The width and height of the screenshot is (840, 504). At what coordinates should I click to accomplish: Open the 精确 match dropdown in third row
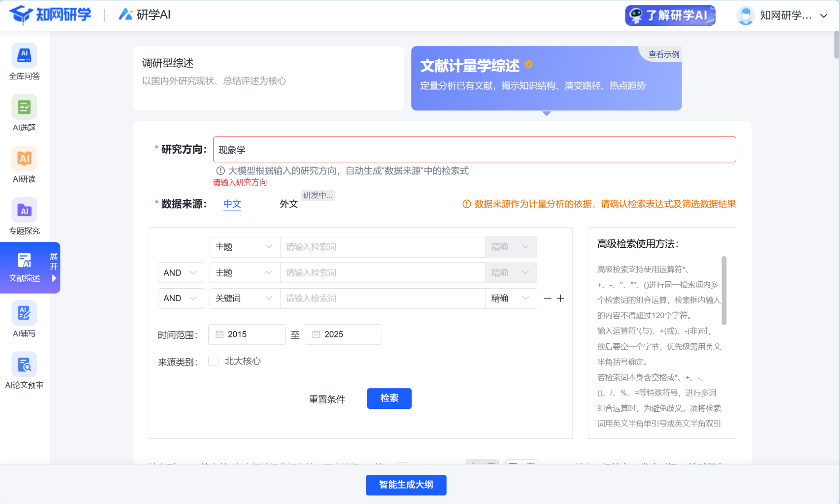[511, 299]
